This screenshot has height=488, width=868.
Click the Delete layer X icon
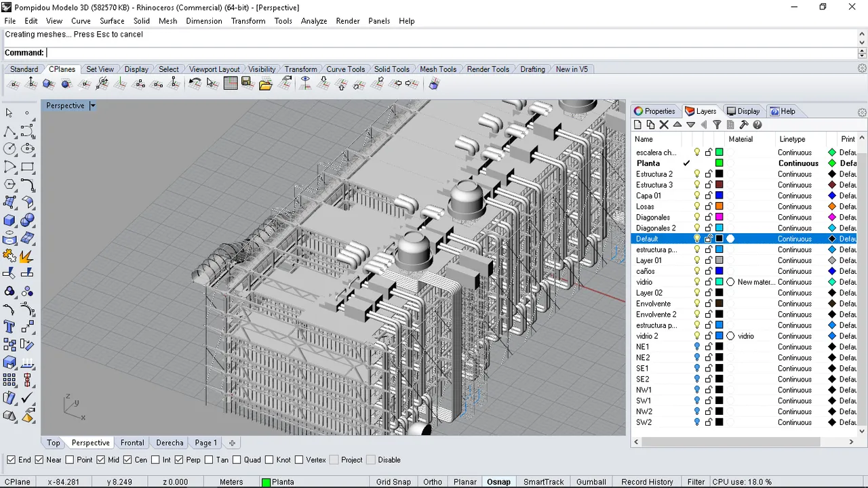pyautogui.click(x=664, y=125)
